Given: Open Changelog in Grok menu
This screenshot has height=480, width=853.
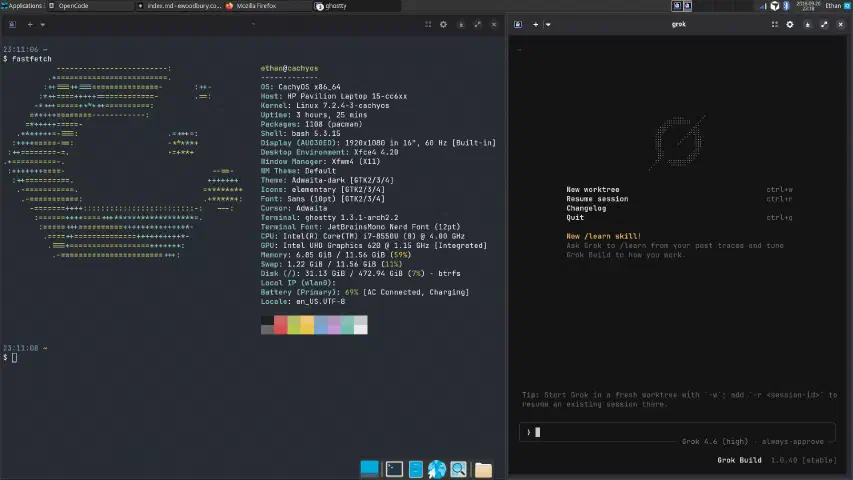Looking at the screenshot, I should tap(586, 208).
